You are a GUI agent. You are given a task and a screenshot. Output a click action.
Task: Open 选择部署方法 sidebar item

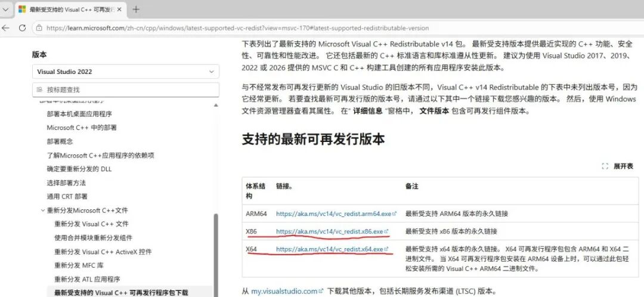click(66, 183)
